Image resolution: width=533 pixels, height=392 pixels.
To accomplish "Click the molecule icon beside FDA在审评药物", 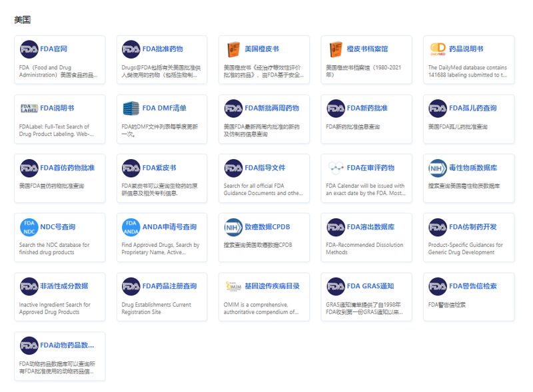I will click(336, 168).
